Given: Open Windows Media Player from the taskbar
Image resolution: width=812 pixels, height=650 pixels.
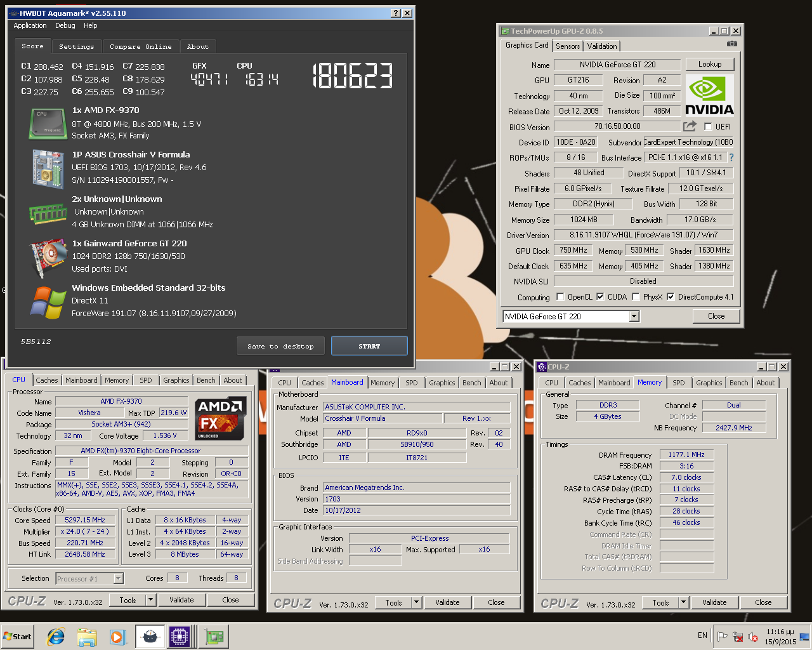Looking at the screenshot, I should (x=117, y=637).
